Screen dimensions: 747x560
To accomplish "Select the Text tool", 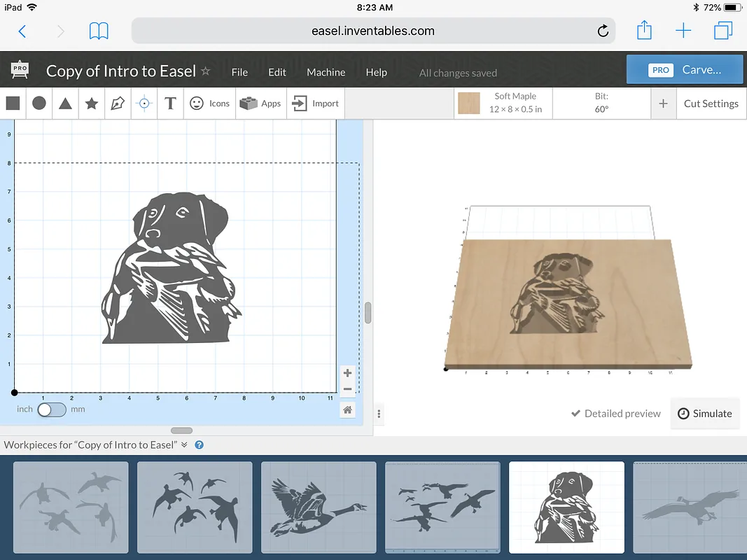I will click(170, 104).
